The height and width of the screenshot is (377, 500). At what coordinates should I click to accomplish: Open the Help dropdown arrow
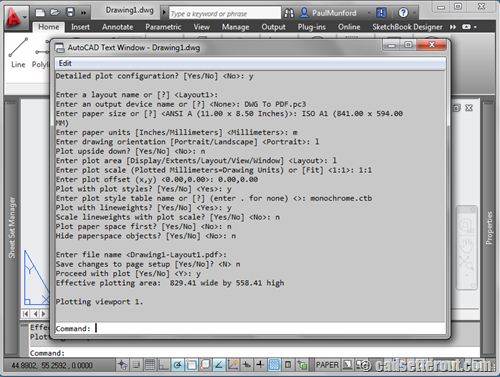coord(414,13)
